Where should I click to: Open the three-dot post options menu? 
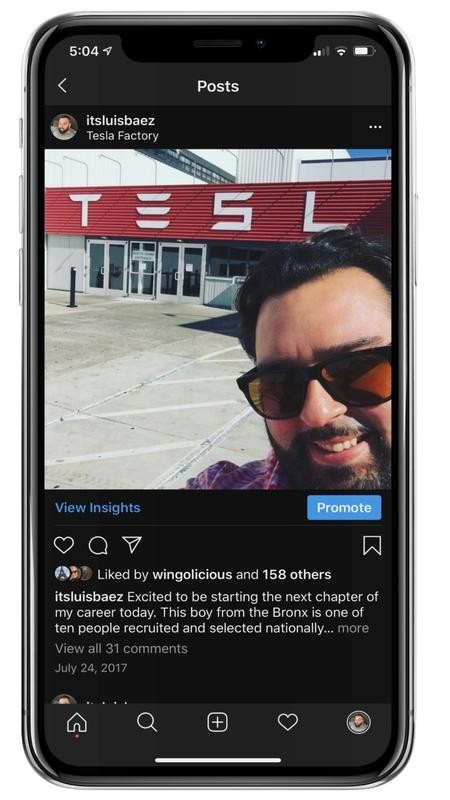pyautogui.click(x=375, y=127)
